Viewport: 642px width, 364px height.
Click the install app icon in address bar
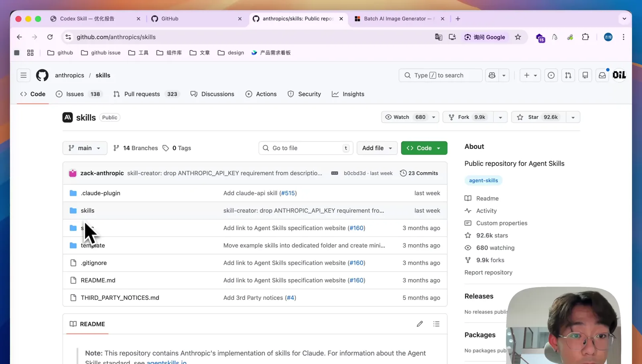452,37
